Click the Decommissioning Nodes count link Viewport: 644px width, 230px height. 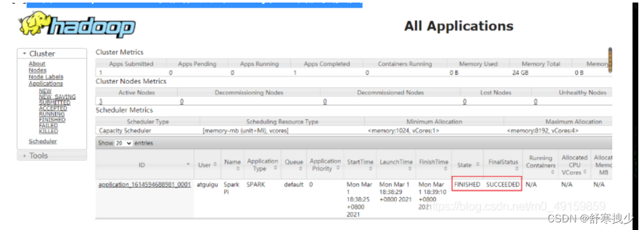coord(181,101)
